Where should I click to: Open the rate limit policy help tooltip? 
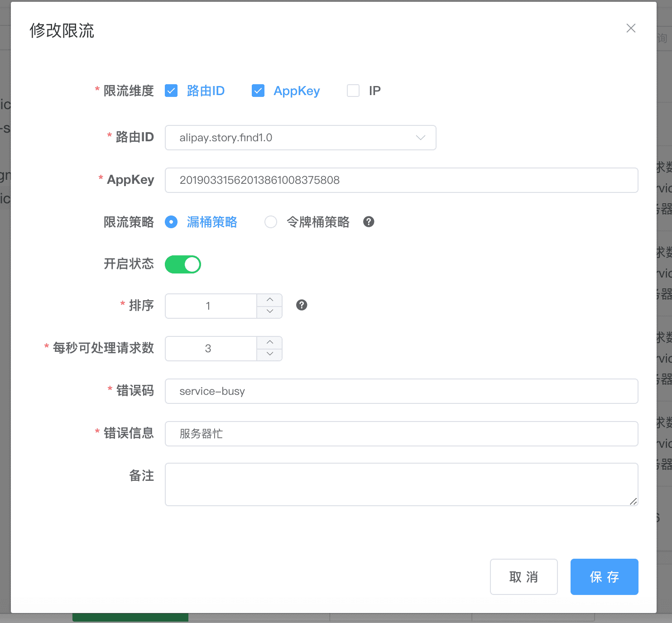coord(369,222)
